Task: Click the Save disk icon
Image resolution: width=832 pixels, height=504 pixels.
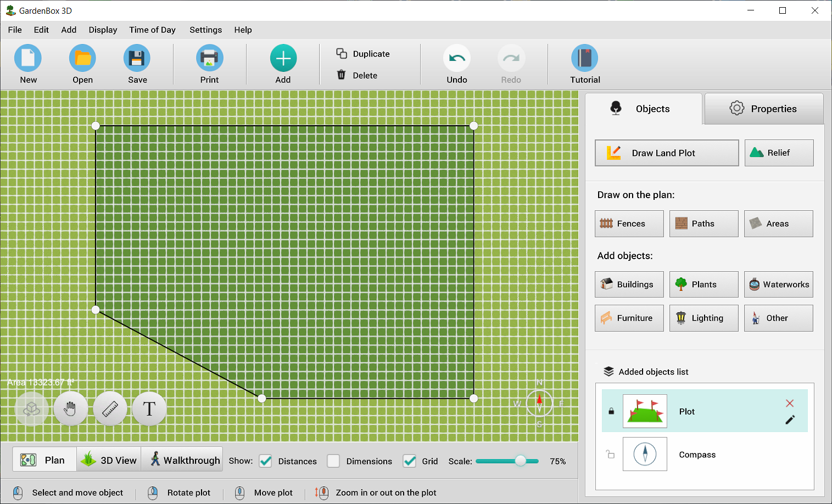Action: coord(137,59)
